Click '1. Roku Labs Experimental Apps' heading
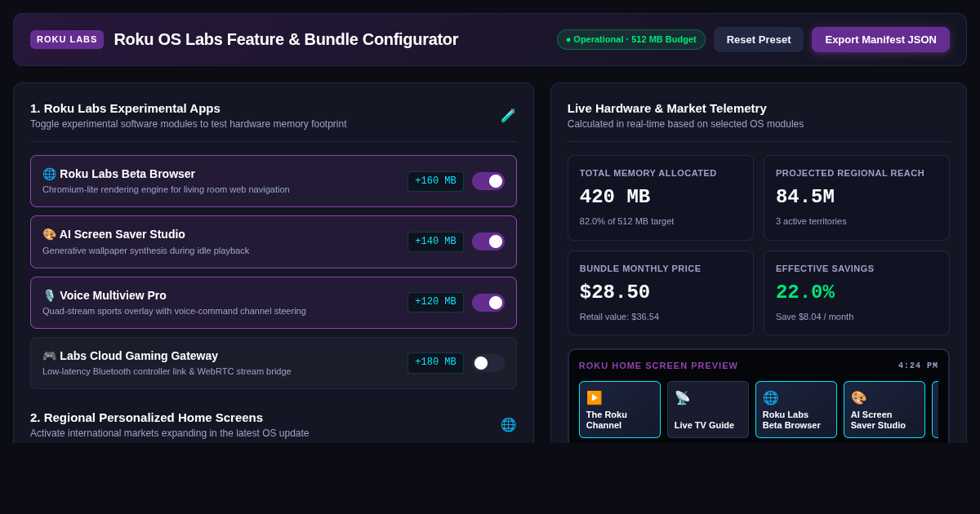Screen dimensions: 980x514 (x=125, y=108)
